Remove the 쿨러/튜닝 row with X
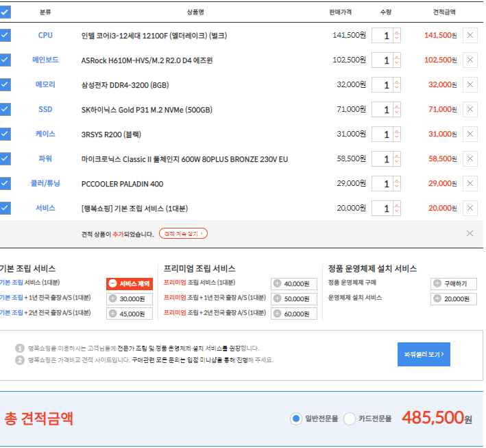This screenshot has height=448, width=486. [470, 183]
